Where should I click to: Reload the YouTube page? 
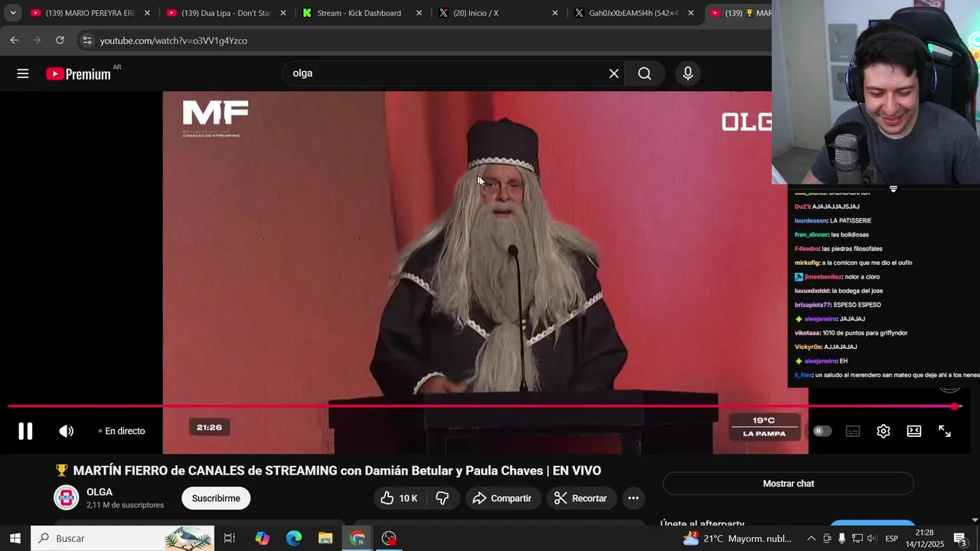click(x=60, y=40)
